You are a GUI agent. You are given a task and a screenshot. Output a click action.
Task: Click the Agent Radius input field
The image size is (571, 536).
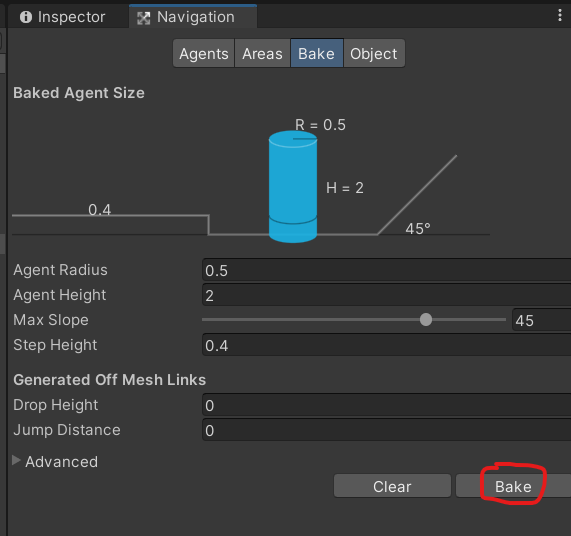pyautogui.click(x=386, y=270)
